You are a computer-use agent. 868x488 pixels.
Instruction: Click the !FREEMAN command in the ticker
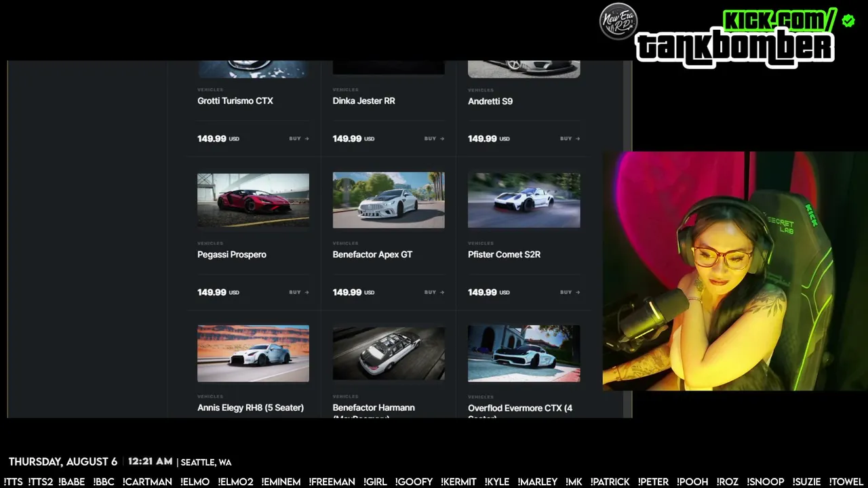(x=332, y=482)
